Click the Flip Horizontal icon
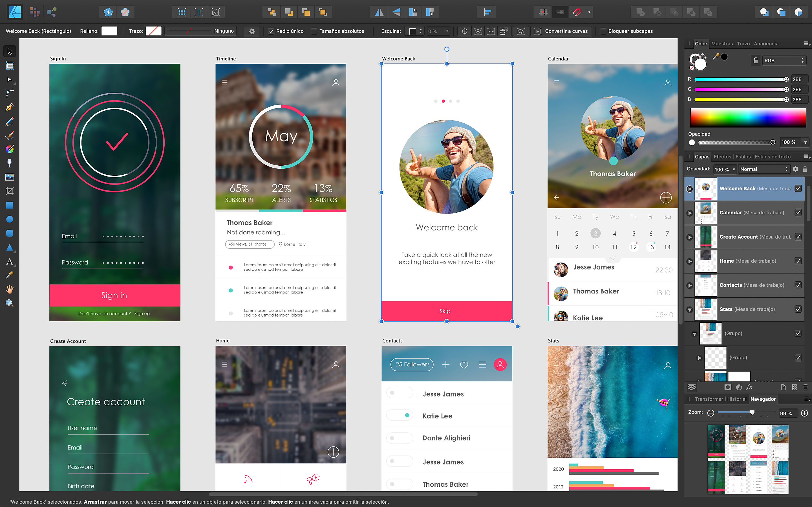 [379, 12]
